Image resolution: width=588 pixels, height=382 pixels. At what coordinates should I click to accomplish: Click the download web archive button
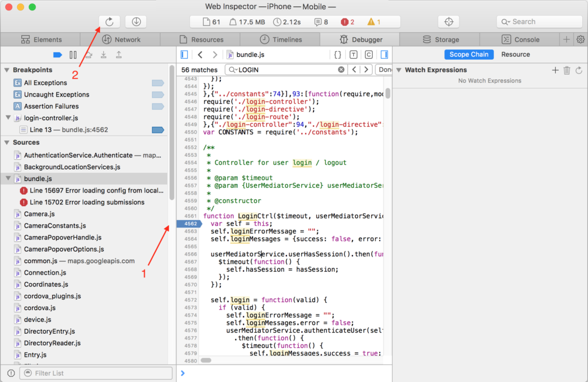[x=136, y=22]
